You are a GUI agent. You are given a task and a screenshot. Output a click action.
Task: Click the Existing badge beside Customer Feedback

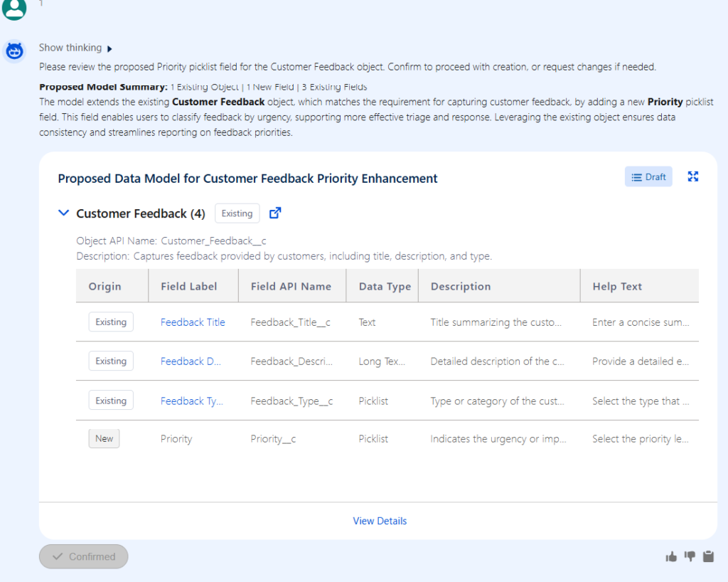pyautogui.click(x=237, y=213)
